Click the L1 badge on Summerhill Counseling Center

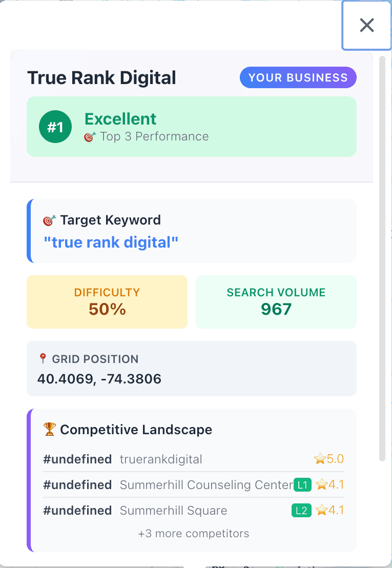(x=302, y=485)
